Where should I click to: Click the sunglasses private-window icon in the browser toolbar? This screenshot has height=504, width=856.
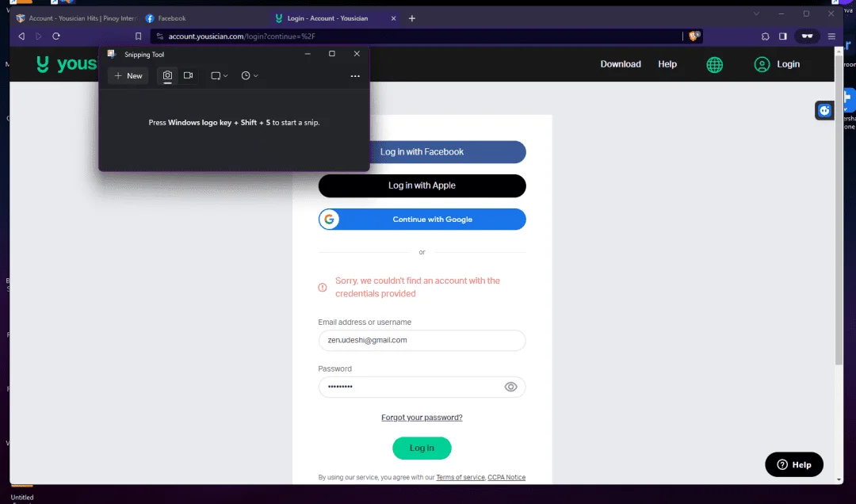(807, 36)
